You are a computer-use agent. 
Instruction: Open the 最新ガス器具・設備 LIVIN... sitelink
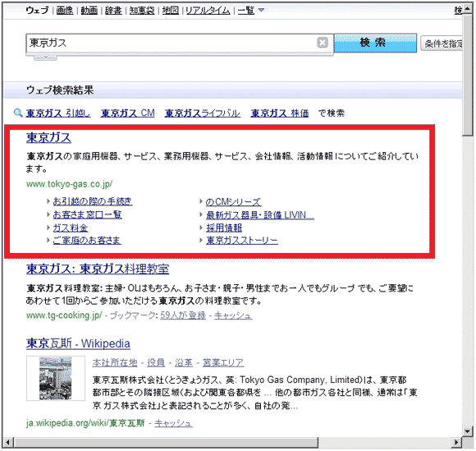260,215
